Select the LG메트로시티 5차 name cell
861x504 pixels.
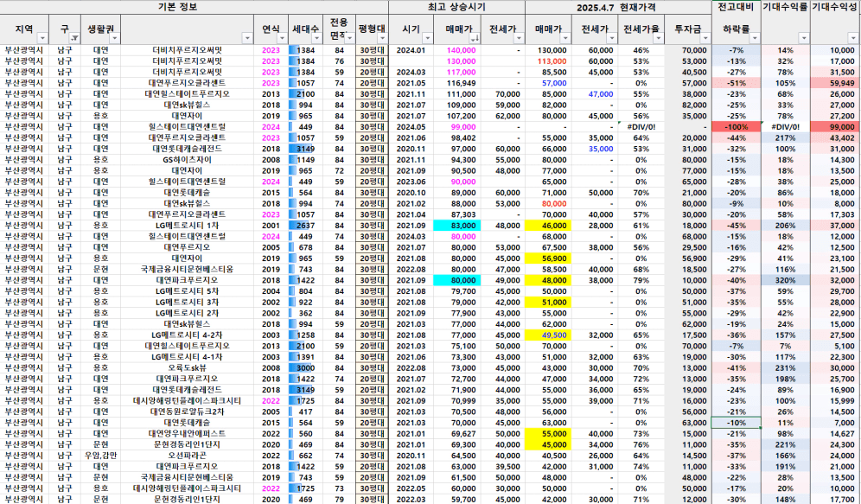click(188, 291)
